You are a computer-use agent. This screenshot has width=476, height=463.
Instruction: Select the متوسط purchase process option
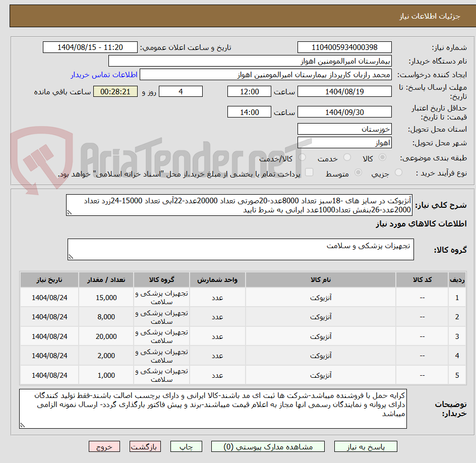pyautogui.click(x=358, y=171)
